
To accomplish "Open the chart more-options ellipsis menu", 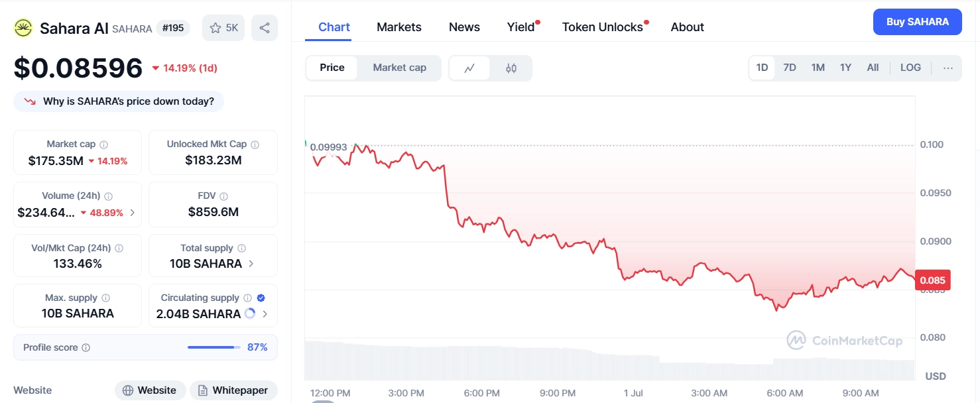I will 948,68.
